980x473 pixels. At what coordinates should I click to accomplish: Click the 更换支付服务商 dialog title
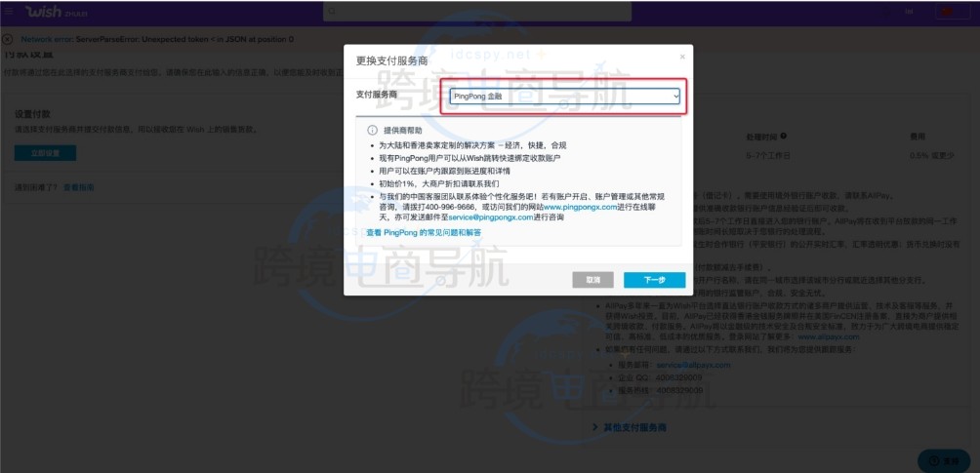click(391, 60)
